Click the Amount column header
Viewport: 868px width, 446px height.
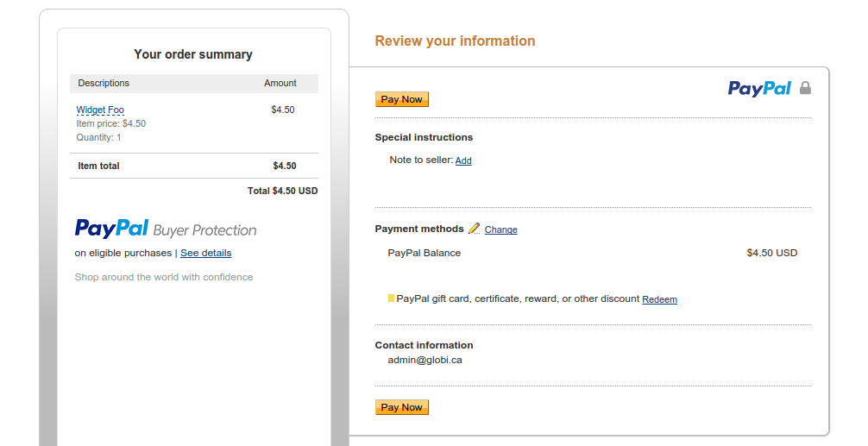280,83
